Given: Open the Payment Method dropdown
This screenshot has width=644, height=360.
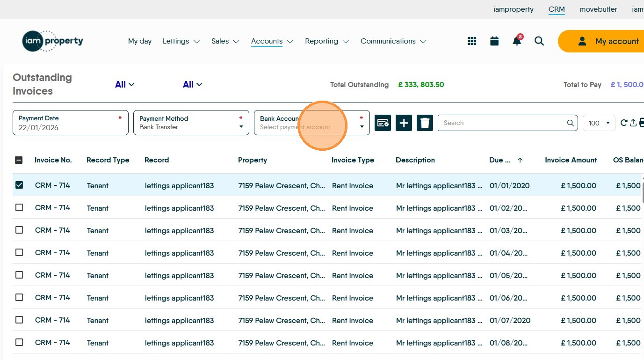Looking at the screenshot, I should click(191, 123).
